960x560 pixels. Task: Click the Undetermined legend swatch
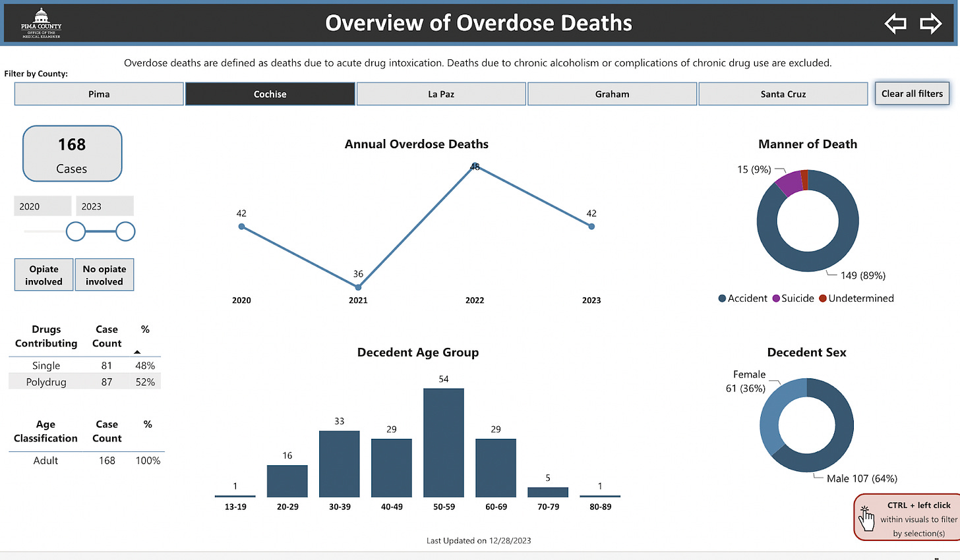pos(823,298)
